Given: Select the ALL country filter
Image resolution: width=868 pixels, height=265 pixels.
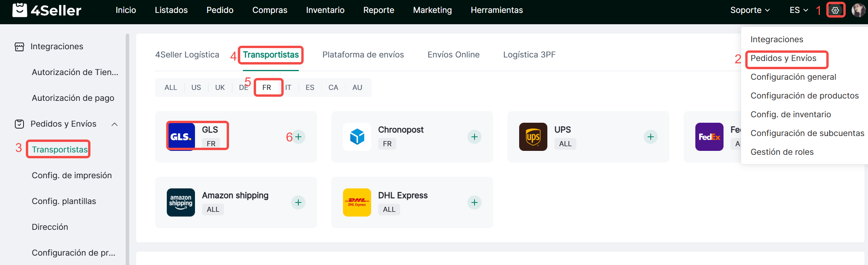Looking at the screenshot, I should (x=171, y=88).
